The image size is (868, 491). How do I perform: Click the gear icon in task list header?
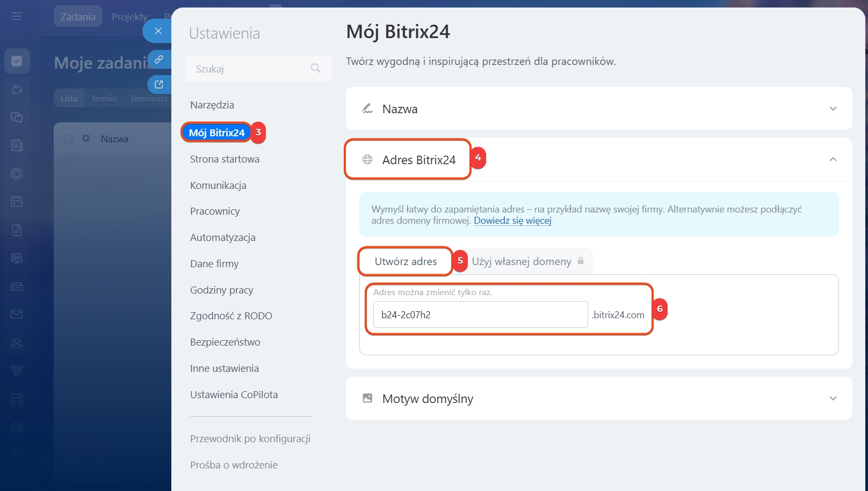click(x=86, y=138)
